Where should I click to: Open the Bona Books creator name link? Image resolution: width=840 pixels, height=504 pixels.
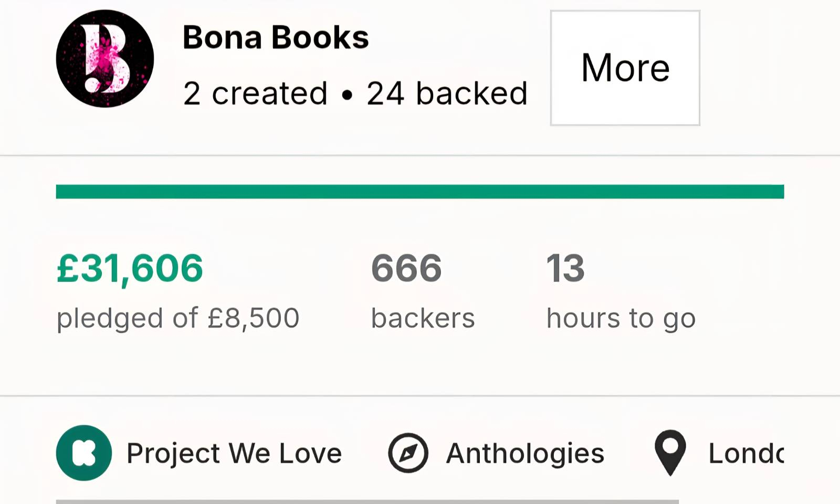pos(276,38)
